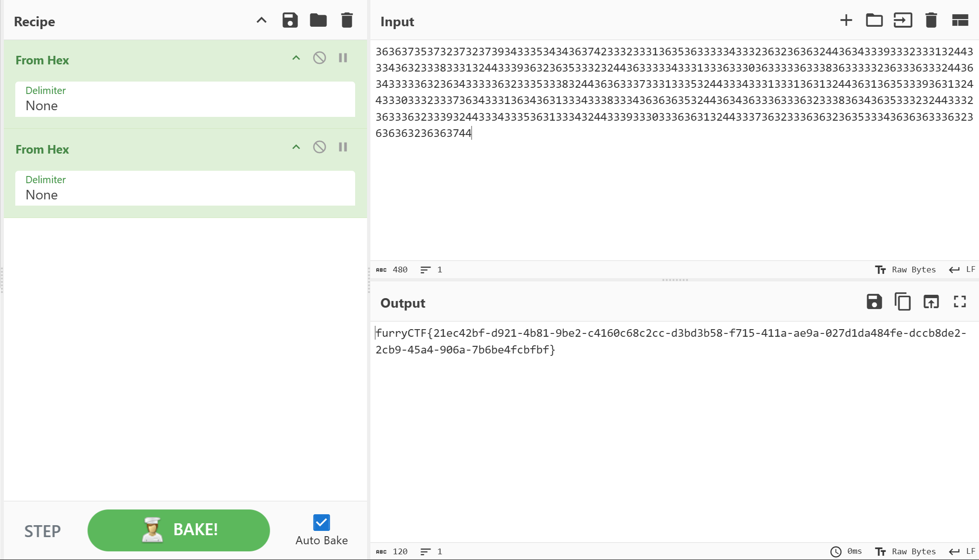Toggle Auto Bake checkbox
This screenshot has height=560, width=979.
coord(321,523)
